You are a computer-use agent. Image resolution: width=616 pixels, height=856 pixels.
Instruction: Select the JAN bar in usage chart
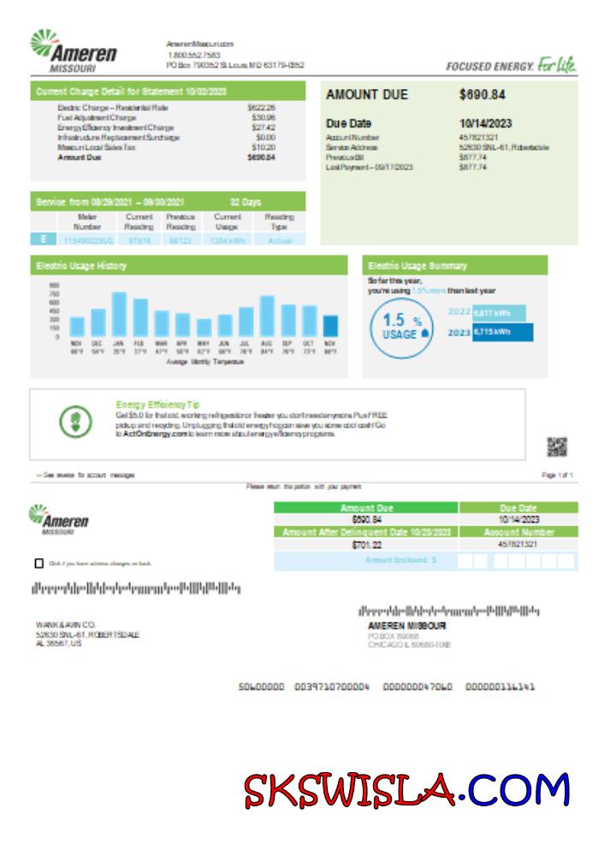coord(119,314)
